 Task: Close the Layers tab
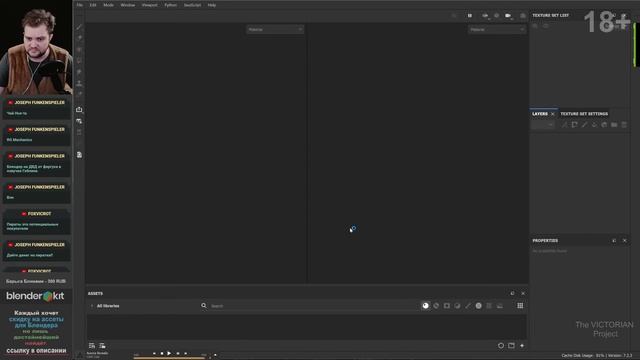pyautogui.click(x=553, y=114)
